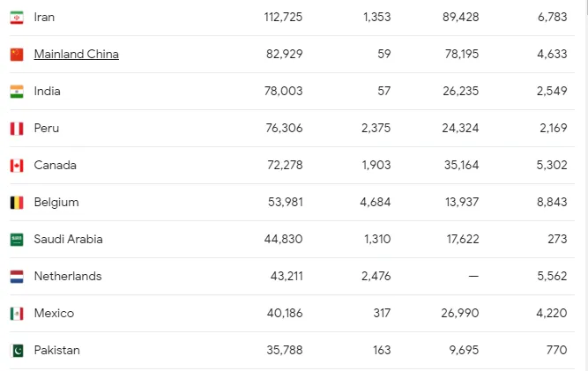
Task: Click the Pakistan flag icon
Action: [17, 351]
